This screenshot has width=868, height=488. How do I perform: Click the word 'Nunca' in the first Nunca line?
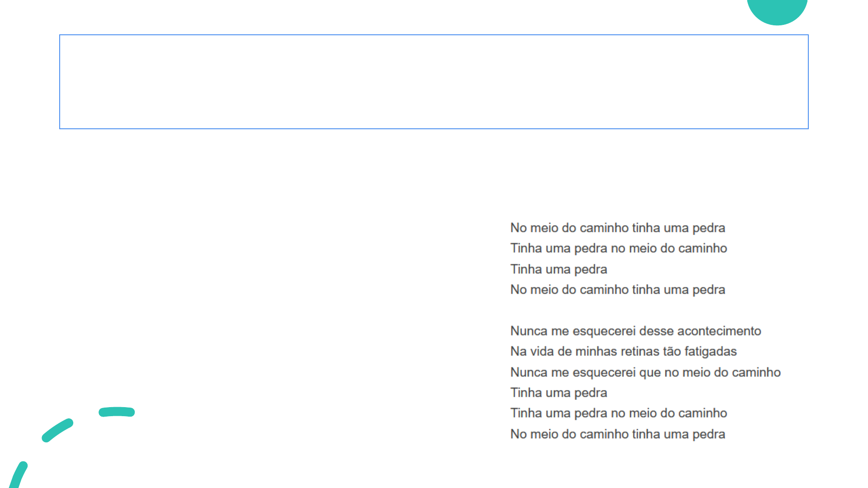(x=528, y=331)
